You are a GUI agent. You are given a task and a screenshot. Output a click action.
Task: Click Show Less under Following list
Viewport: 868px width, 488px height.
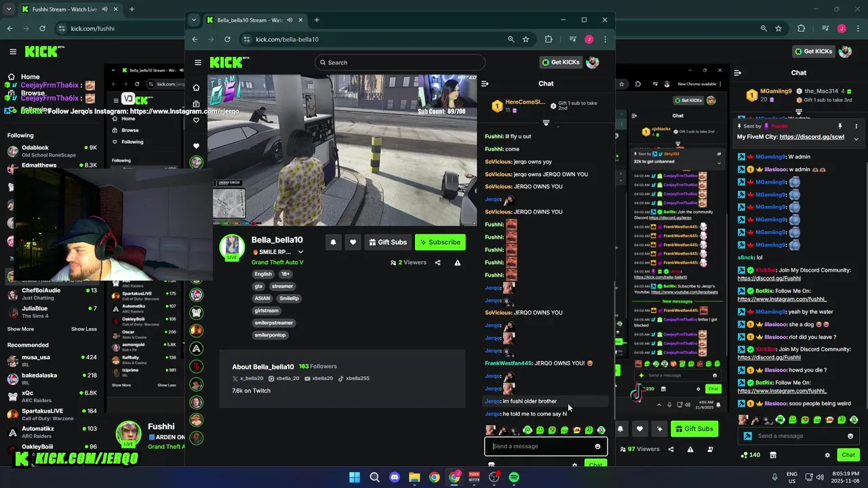(83, 329)
